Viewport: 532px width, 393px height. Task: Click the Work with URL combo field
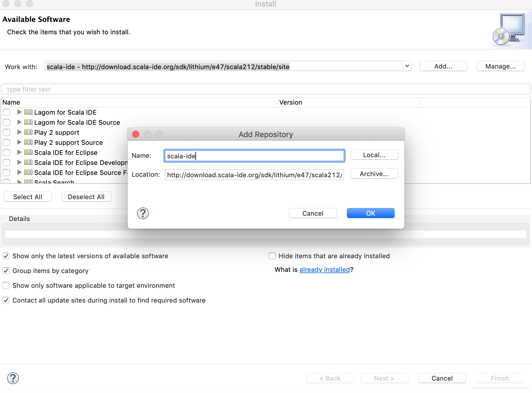tap(223, 66)
